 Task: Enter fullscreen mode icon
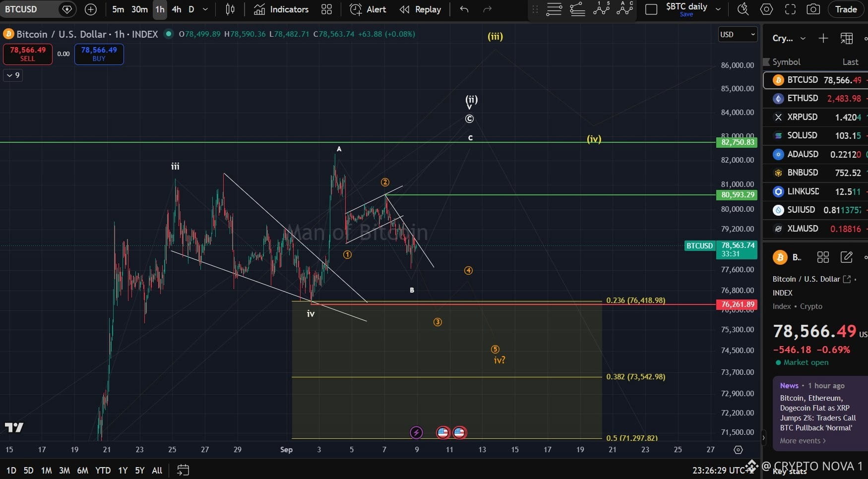tap(790, 9)
